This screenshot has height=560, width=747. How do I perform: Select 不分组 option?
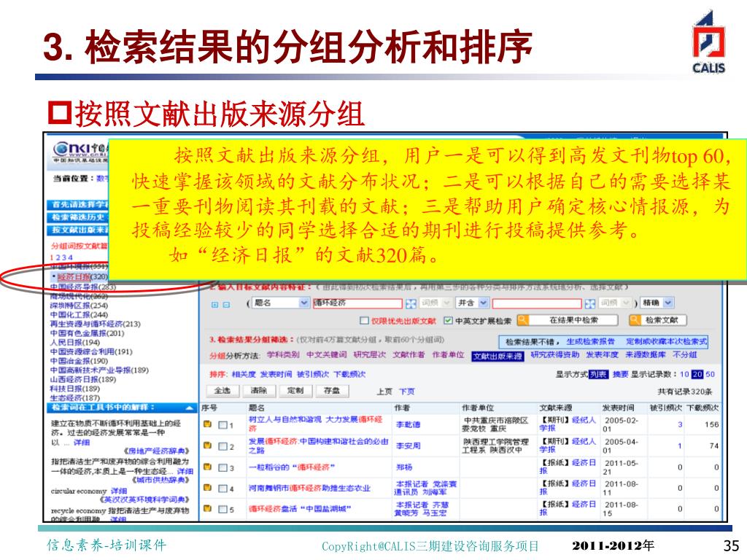(684, 355)
